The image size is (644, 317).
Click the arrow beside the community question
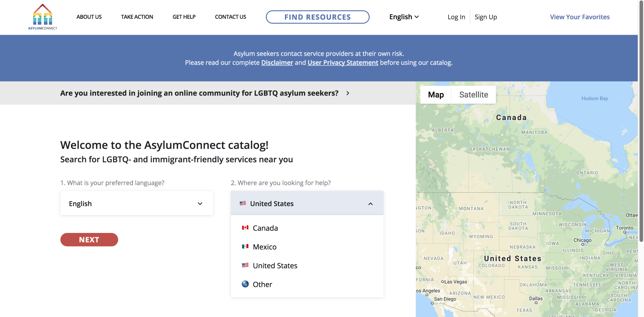[348, 93]
